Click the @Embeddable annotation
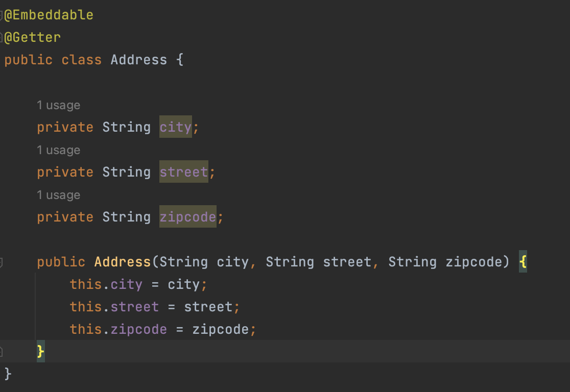Viewport: 570px width, 392px height. [49, 15]
